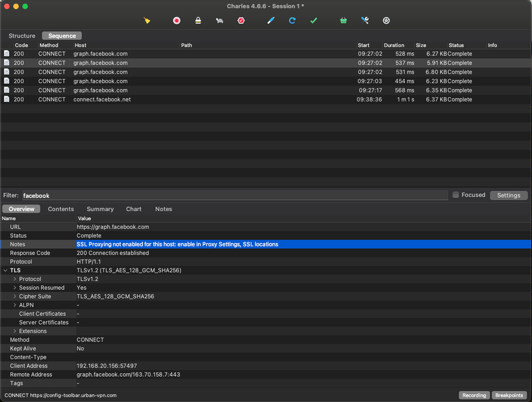Open Tools via the green basket icon
This screenshot has width=532, height=402.
343,20
